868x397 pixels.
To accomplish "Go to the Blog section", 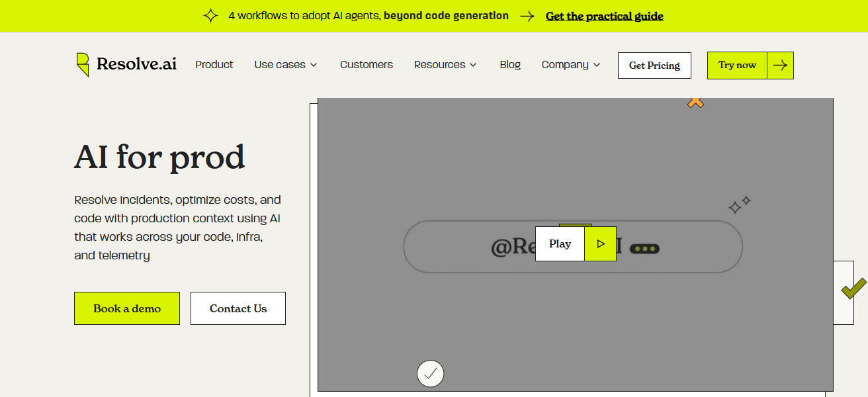I will pyautogui.click(x=509, y=64).
